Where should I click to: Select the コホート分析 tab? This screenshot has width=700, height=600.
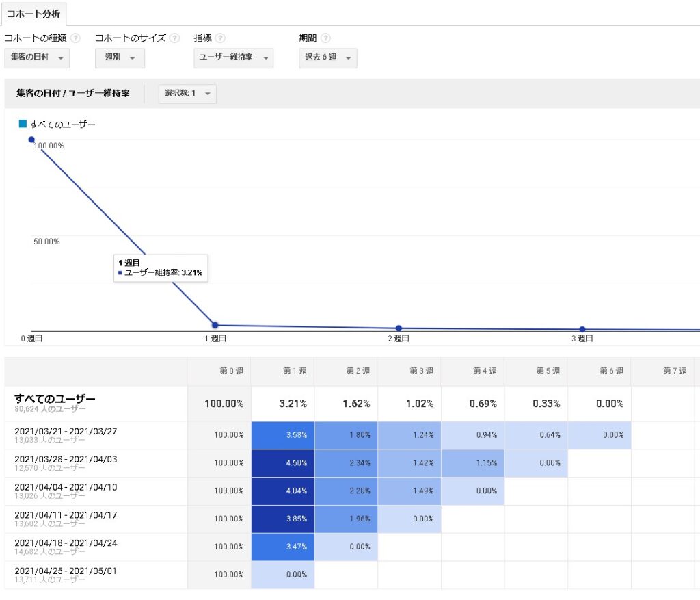[x=33, y=14]
